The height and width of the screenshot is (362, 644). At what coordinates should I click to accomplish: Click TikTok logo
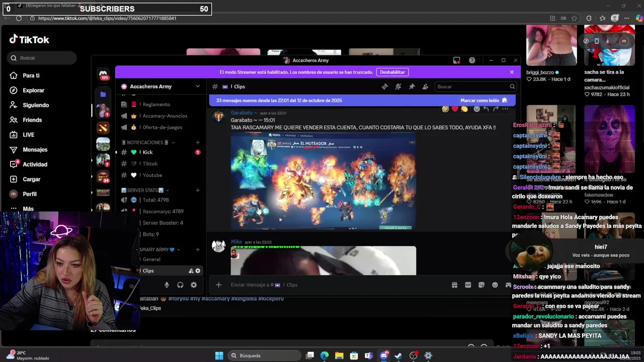tap(29, 39)
